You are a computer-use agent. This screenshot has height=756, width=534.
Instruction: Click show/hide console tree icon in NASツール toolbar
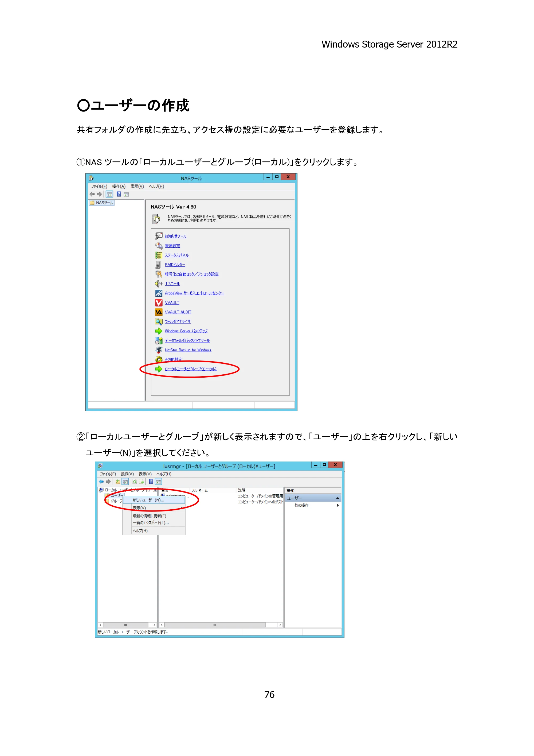[109, 194]
